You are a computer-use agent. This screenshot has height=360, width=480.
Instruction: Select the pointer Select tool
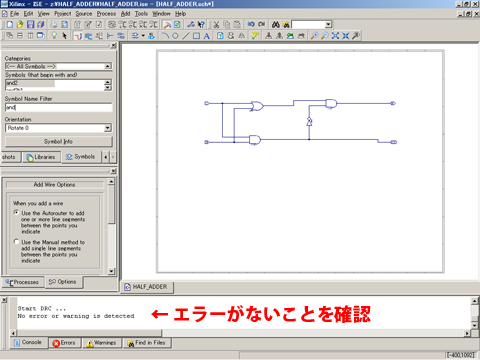64,36
